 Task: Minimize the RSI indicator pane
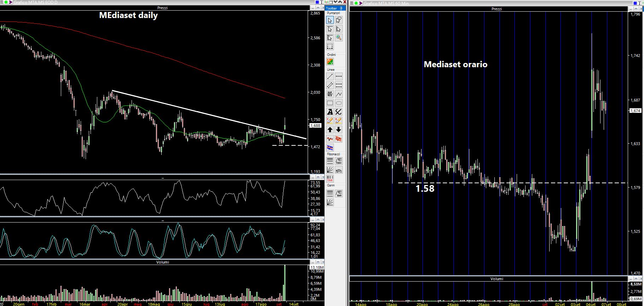click(x=313, y=177)
